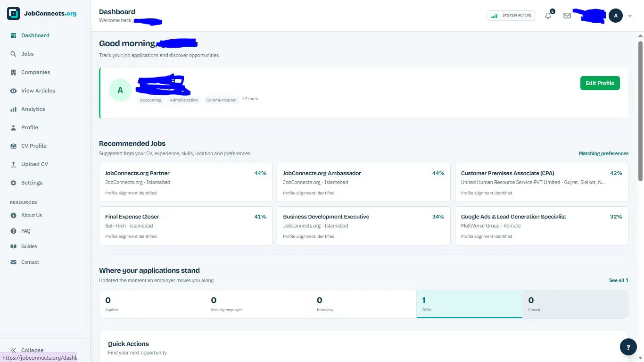644x362 pixels.
Task: Click the Communication skill tag
Action: click(x=222, y=100)
